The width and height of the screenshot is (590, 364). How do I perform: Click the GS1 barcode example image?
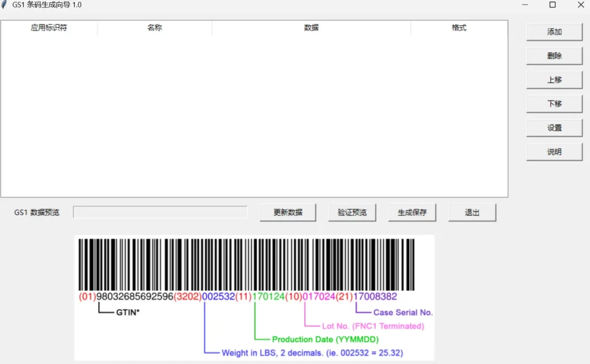pos(254,298)
